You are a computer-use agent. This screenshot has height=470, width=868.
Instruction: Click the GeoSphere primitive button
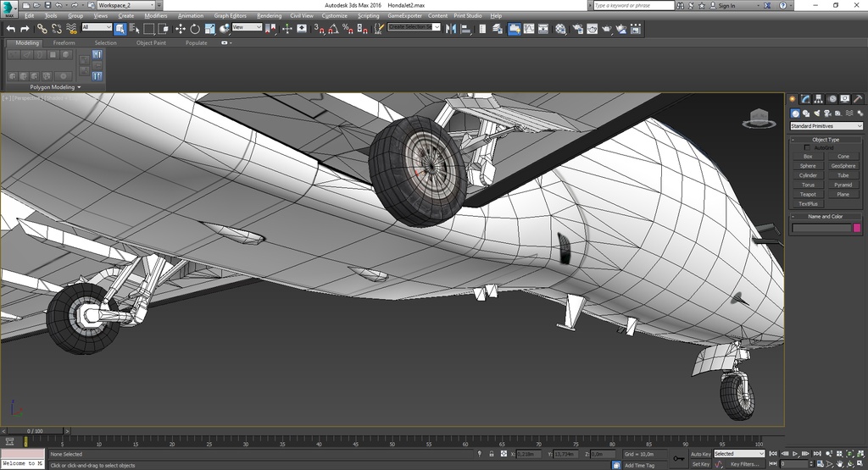pyautogui.click(x=843, y=166)
